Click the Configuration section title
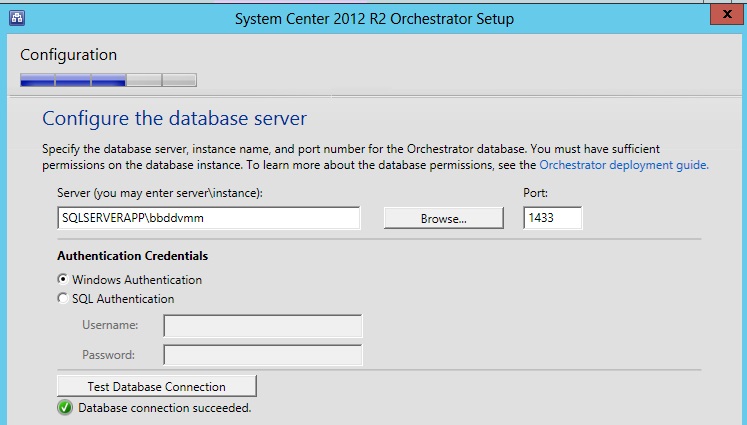Image resolution: width=747 pixels, height=425 pixels. (x=69, y=55)
